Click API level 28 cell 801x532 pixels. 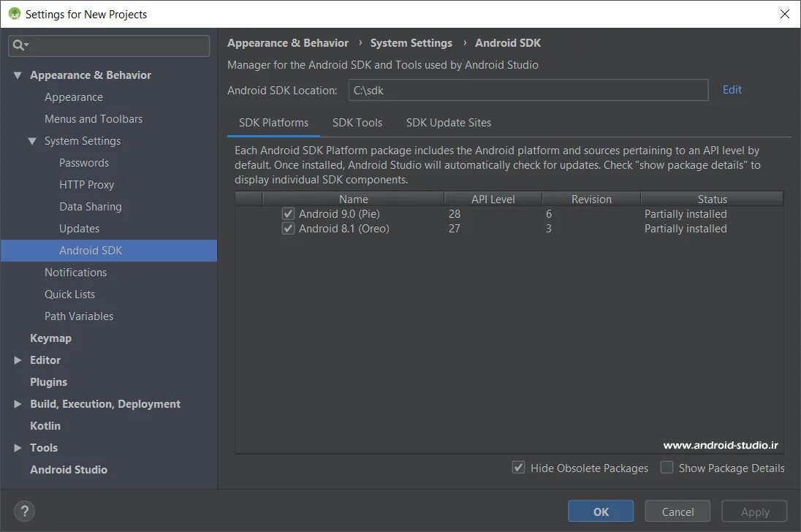pyautogui.click(x=454, y=213)
